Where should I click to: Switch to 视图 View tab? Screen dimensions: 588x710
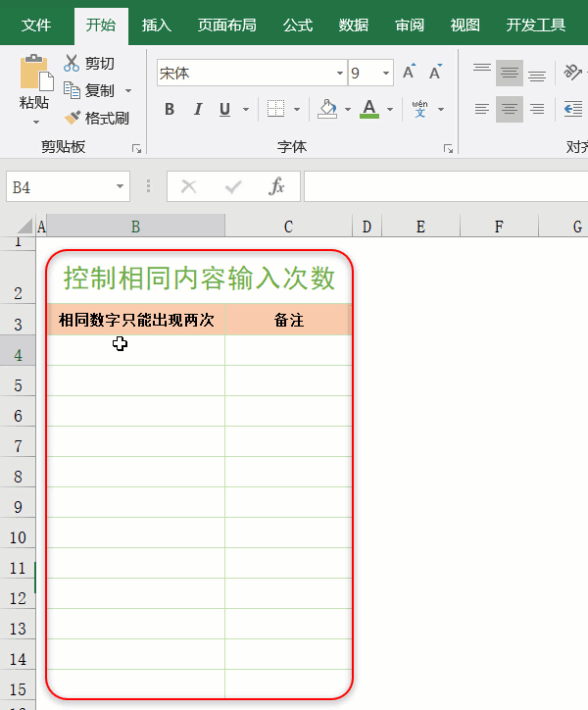click(465, 25)
